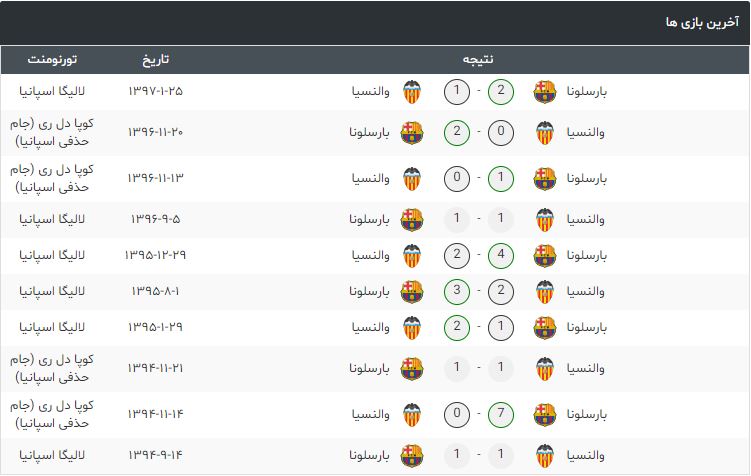This screenshot has width=751, height=476.
Task: Click لالیگا اسپانیا tournament for 1397-1-25 match
Action: pyautogui.click(x=52, y=91)
